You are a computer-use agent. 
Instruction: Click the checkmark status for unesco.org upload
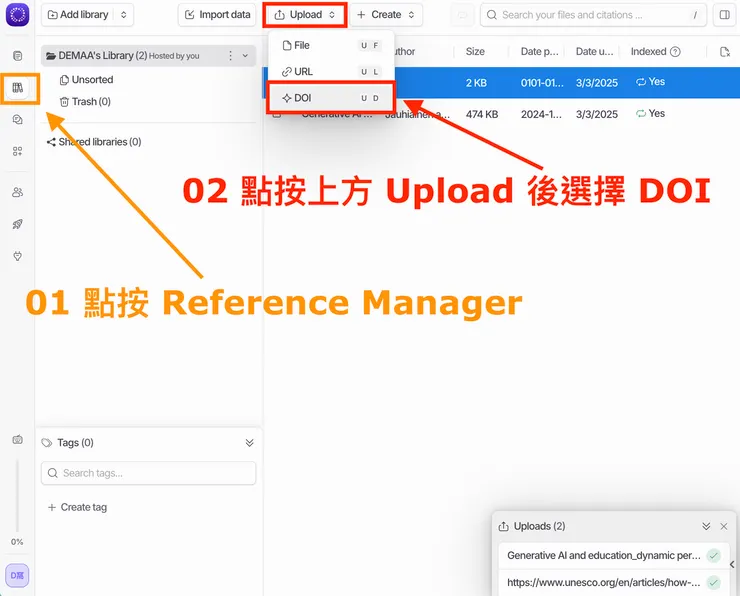[x=714, y=583]
